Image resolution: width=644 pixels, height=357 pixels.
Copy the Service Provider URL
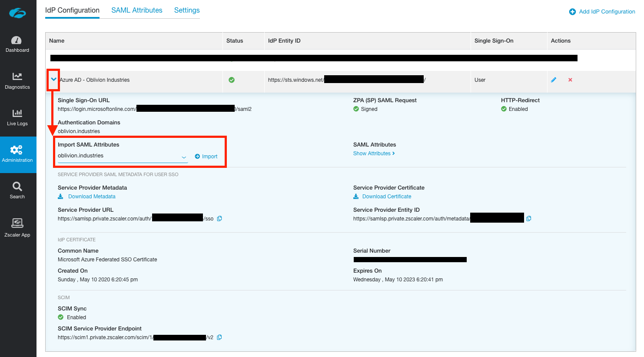[219, 219]
